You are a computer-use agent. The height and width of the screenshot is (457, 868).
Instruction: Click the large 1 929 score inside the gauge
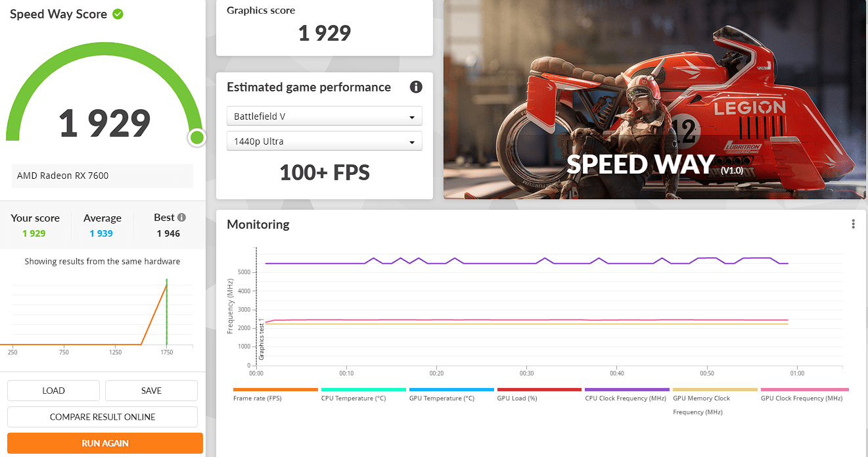pyautogui.click(x=105, y=123)
